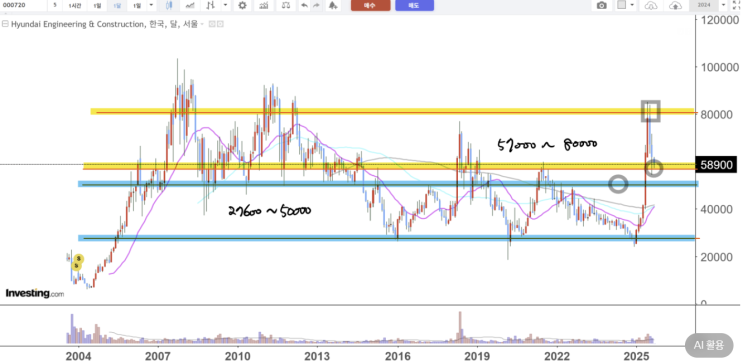This screenshot has width=743, height=361.
Task: Select the 1일 daily interval tab
Action: pyautogui.click(x=98, y=5)
